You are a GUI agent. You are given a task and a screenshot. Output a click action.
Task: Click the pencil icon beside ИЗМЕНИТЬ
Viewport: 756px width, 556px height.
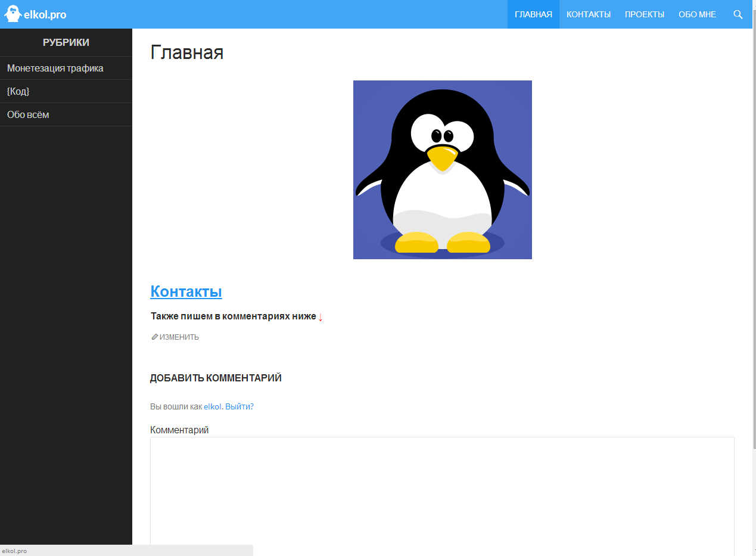(154, 337)
